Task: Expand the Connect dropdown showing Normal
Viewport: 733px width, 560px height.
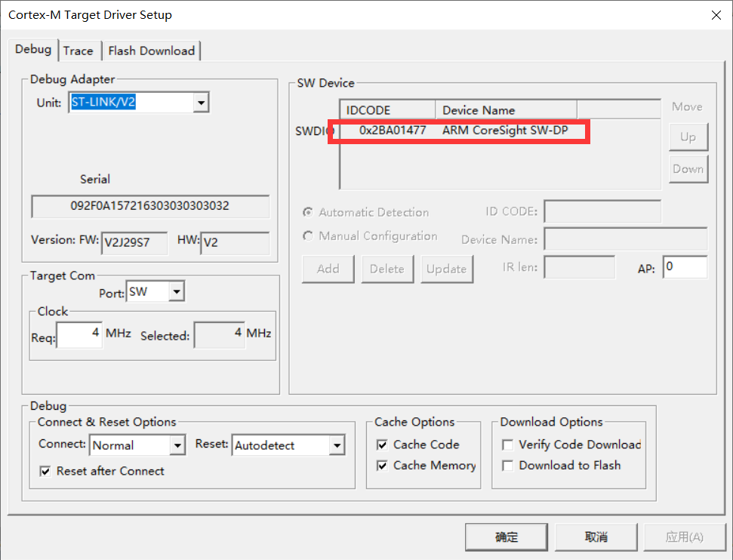Action: click(178, 445)
